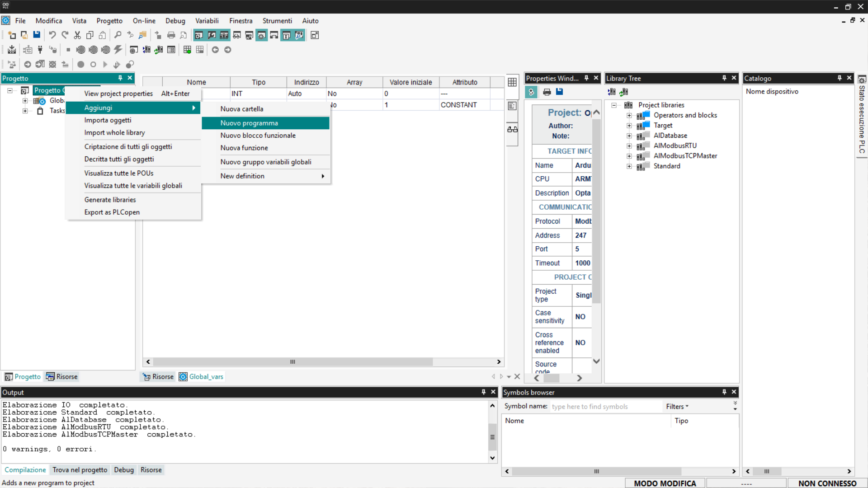Viewport: 868px width, 488px height.
Task: Click the lightning bolt toolbar icon
Action: (118, 50)
